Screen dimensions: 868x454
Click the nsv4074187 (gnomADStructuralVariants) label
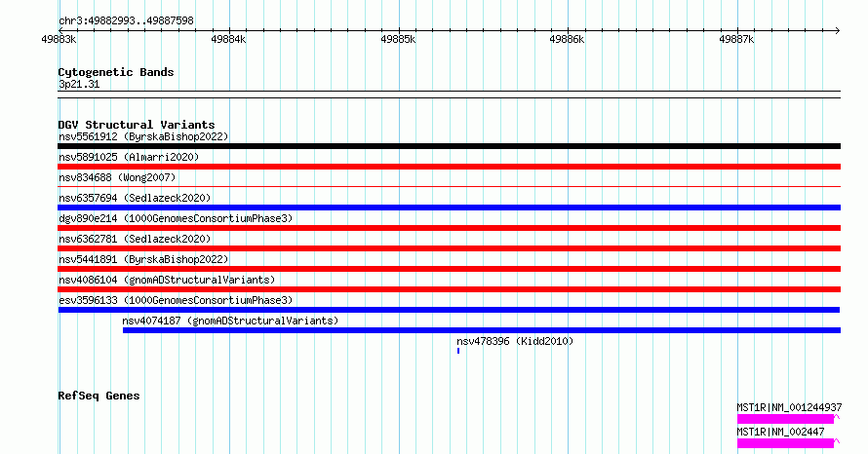coord(230,321)
